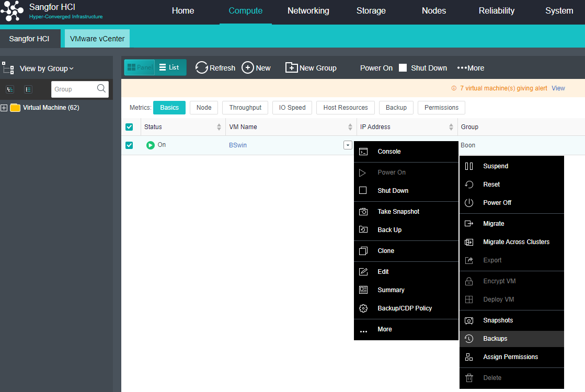Switch to Panel view toggle

[140, 67]
